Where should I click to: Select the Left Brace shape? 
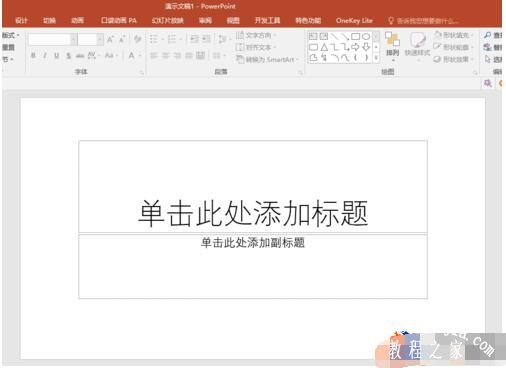[356, 58]
